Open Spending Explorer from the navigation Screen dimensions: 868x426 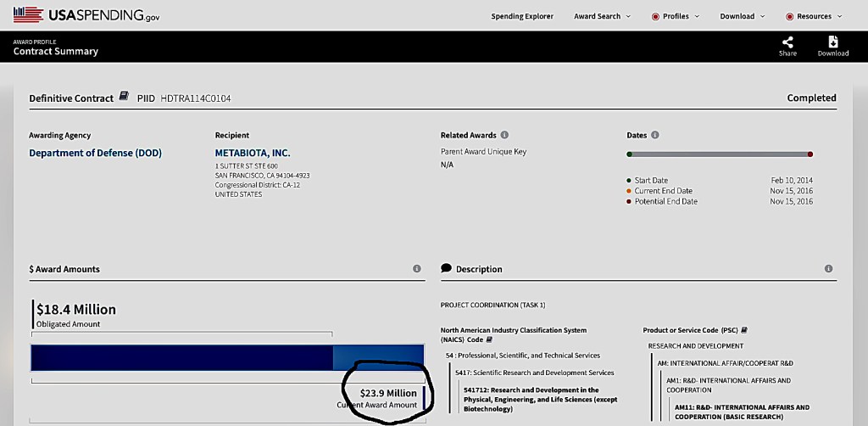[522, 16]
